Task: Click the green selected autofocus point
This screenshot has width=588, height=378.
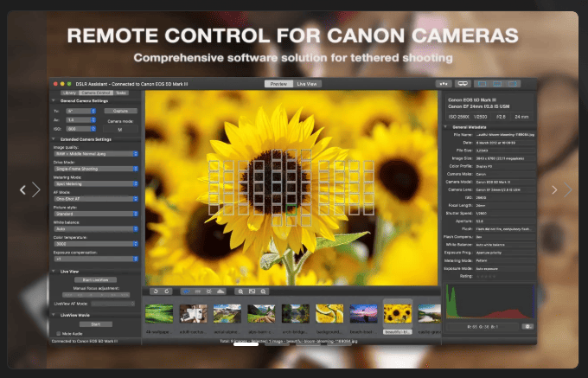Action: click(291, 210)
